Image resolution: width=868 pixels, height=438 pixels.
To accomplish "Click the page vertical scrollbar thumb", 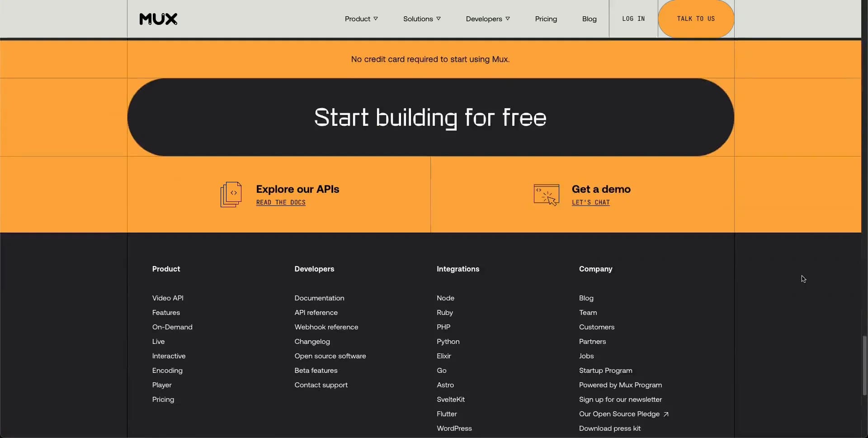I will pos(864,366).
